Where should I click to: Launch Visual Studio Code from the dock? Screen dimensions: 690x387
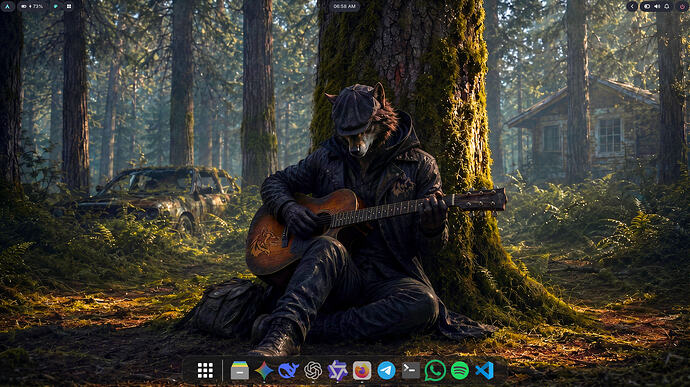[484, 370]
